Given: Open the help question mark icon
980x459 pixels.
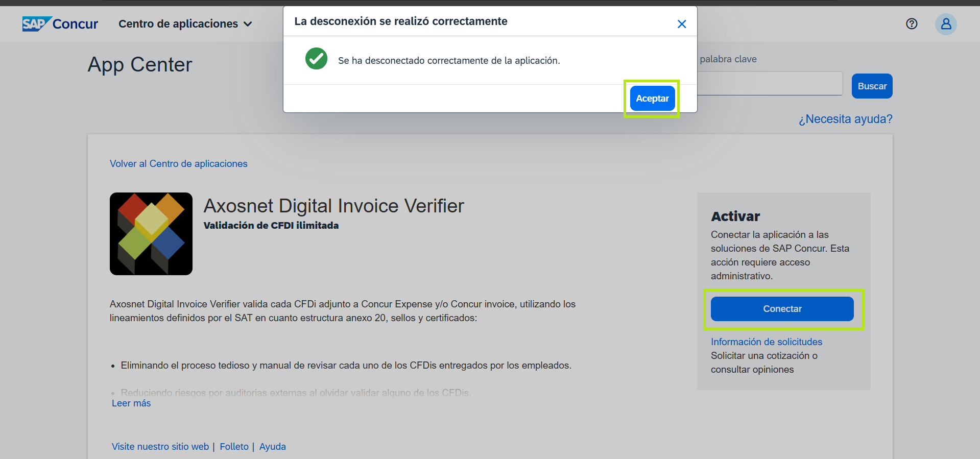Looking at the screenshot, I should point(912,24).
